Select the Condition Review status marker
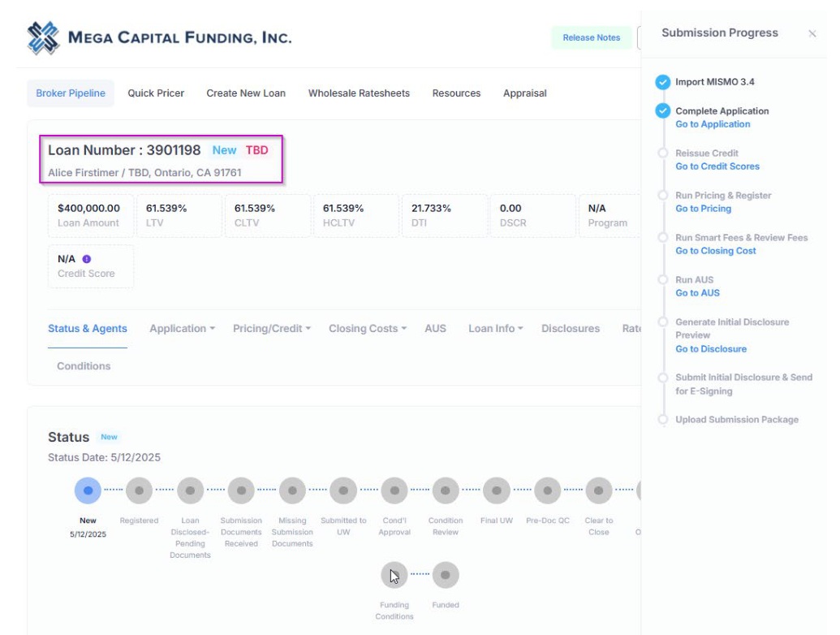This screenshot has width=840, height=635. pyautogui.click(x=446, y=490)
